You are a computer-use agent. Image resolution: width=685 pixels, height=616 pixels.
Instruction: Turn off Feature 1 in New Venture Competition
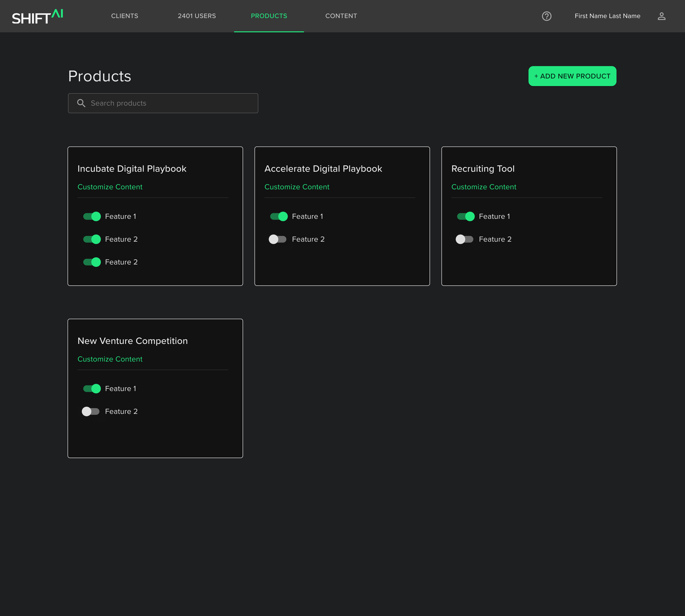pyautogui.click(x=92, y=389)
